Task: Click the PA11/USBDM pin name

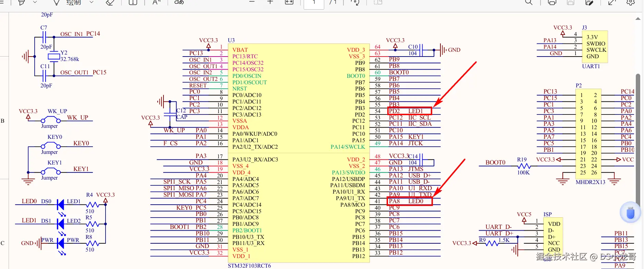Action: tap(348, 185)
